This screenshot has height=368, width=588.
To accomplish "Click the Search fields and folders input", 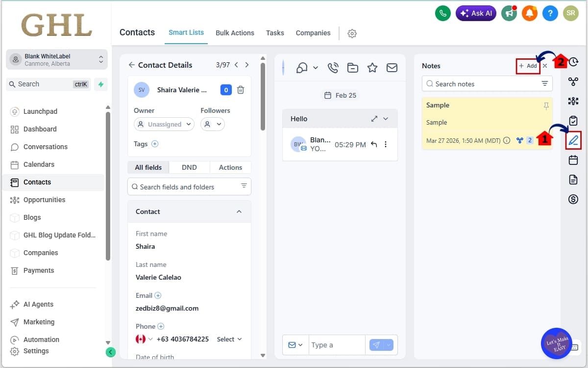I will click(186, 186).
